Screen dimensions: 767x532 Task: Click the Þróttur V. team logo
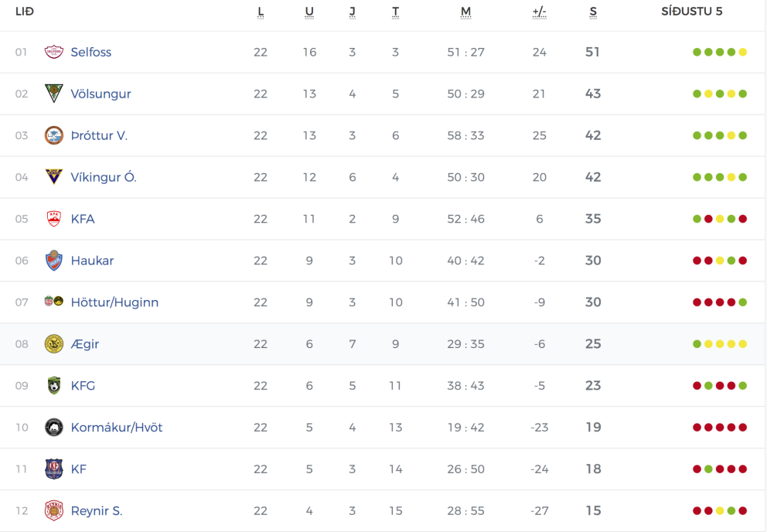(x=53, y=135)
